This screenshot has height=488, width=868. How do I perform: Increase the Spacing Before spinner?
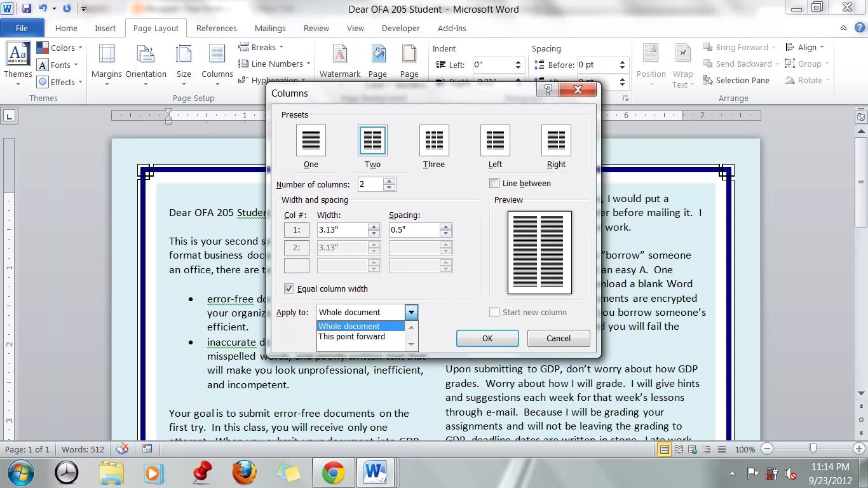pyautogui.click(x=623, y=62)
